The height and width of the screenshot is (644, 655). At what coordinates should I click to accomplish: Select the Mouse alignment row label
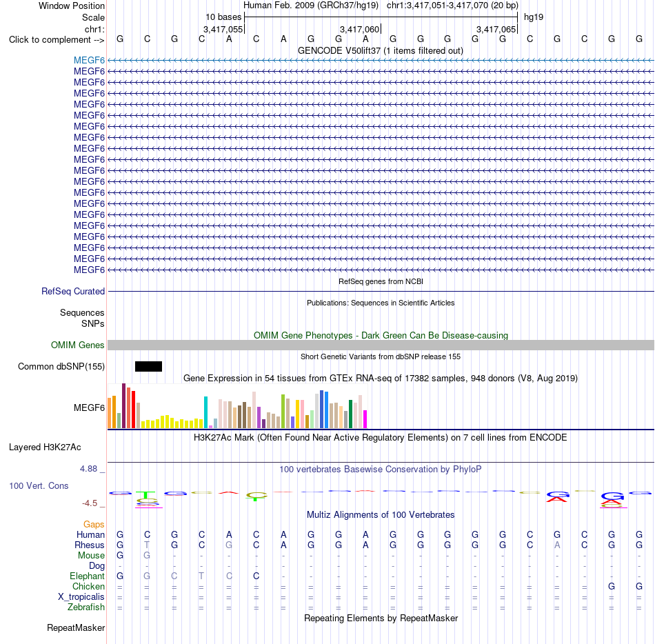91,556
